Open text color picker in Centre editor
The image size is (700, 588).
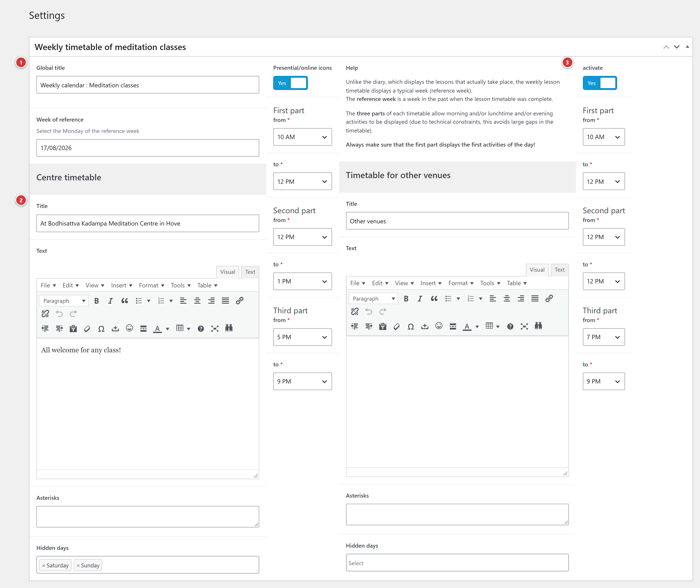(167, 329)
